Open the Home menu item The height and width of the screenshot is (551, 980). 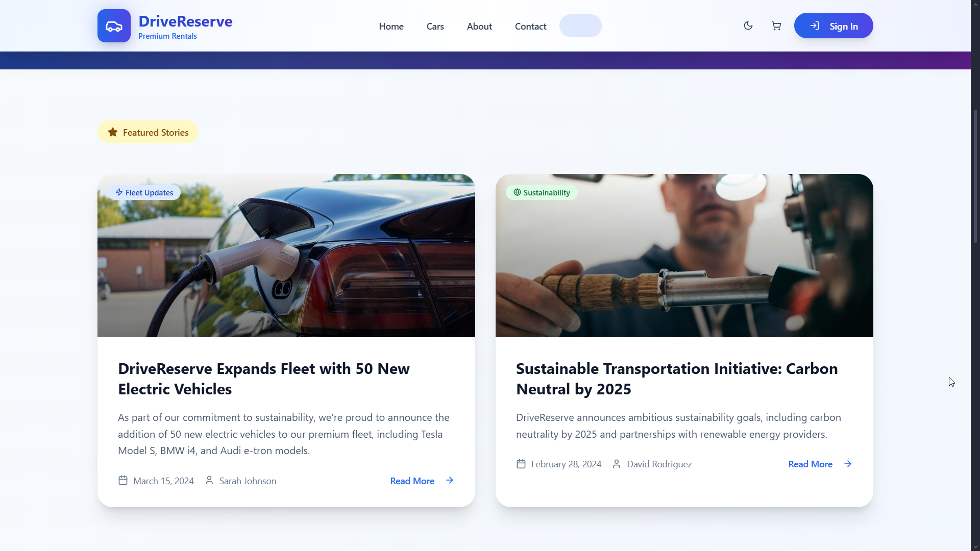coord(391,27)
